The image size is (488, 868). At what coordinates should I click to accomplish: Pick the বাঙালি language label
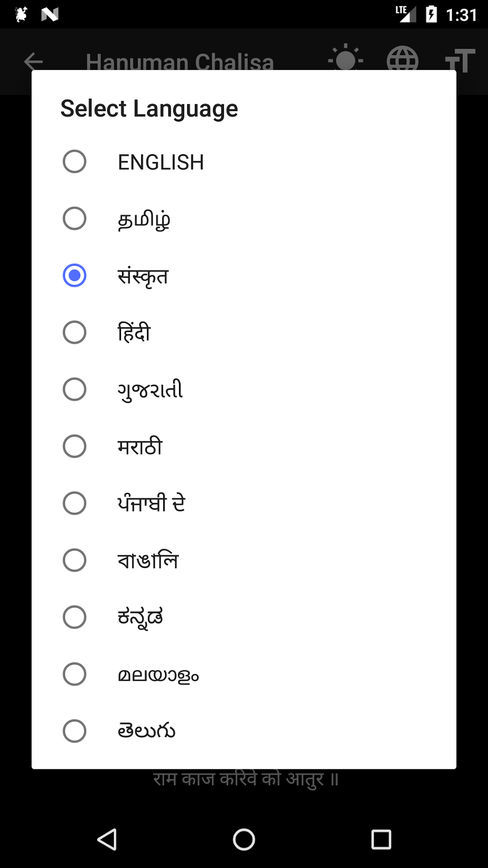(148, 561)
